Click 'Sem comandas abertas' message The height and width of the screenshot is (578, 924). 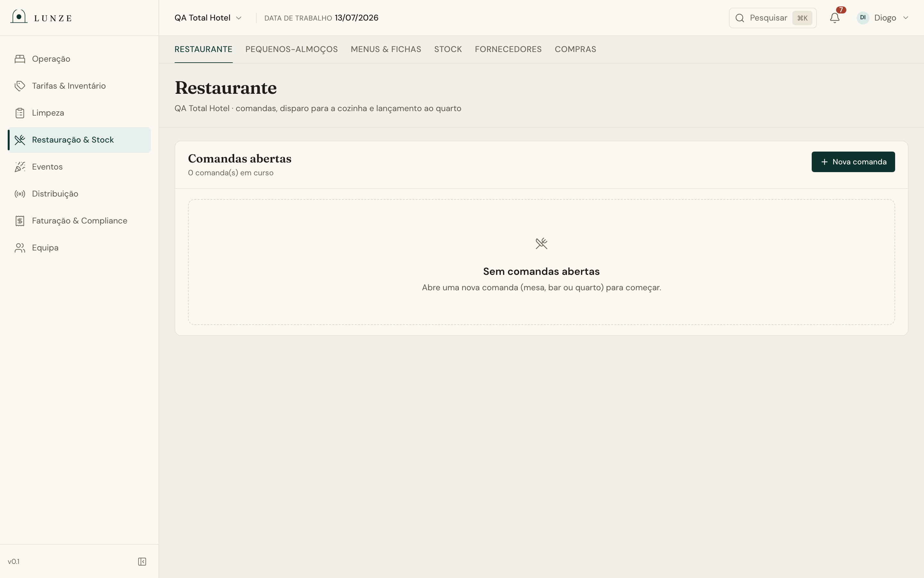click(x=541, y=271)
